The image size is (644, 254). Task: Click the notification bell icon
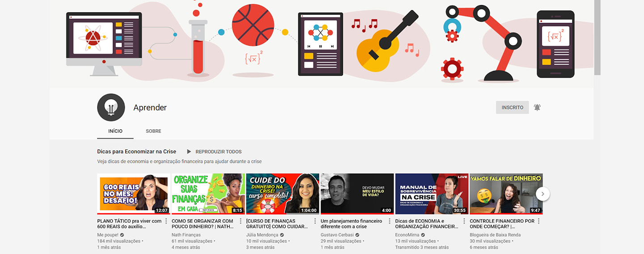(537, 107)
